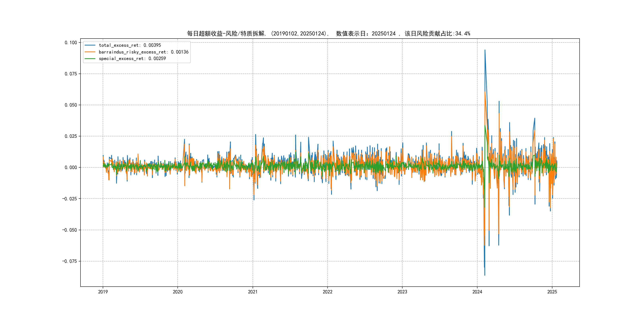This screenshot has width=644, height=322.
Task: Click the 0.050 y-axis tick label
Action: [x=71, y=105]
